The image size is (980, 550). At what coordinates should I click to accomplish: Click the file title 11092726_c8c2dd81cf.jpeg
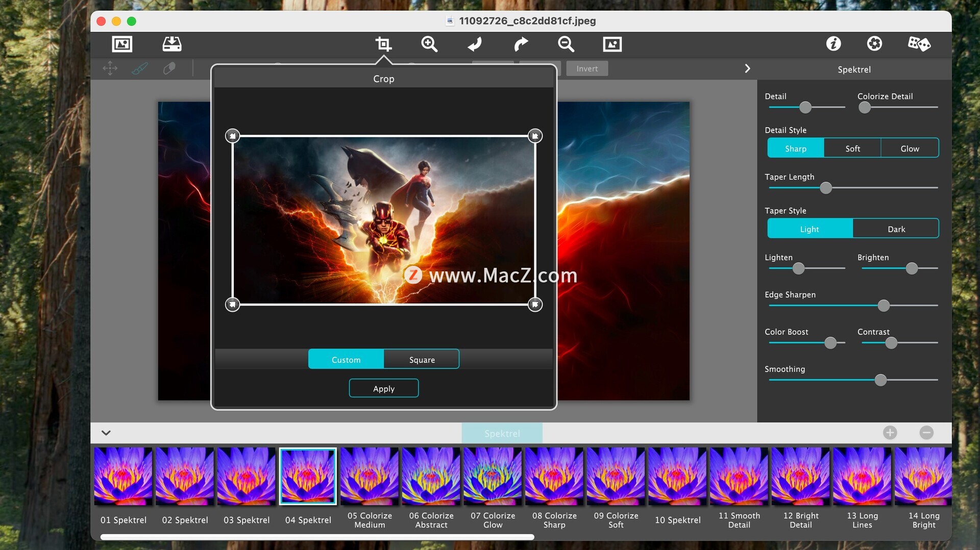(527, 21)
